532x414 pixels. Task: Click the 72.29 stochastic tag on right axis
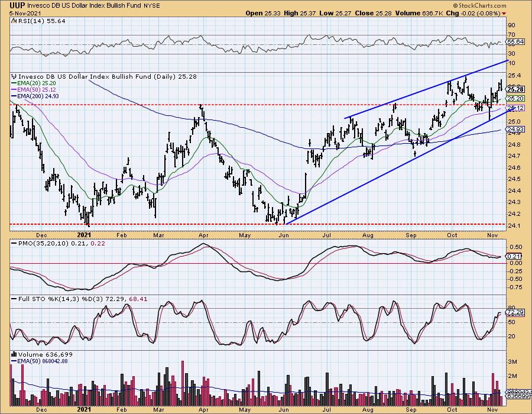coord(515,312)
